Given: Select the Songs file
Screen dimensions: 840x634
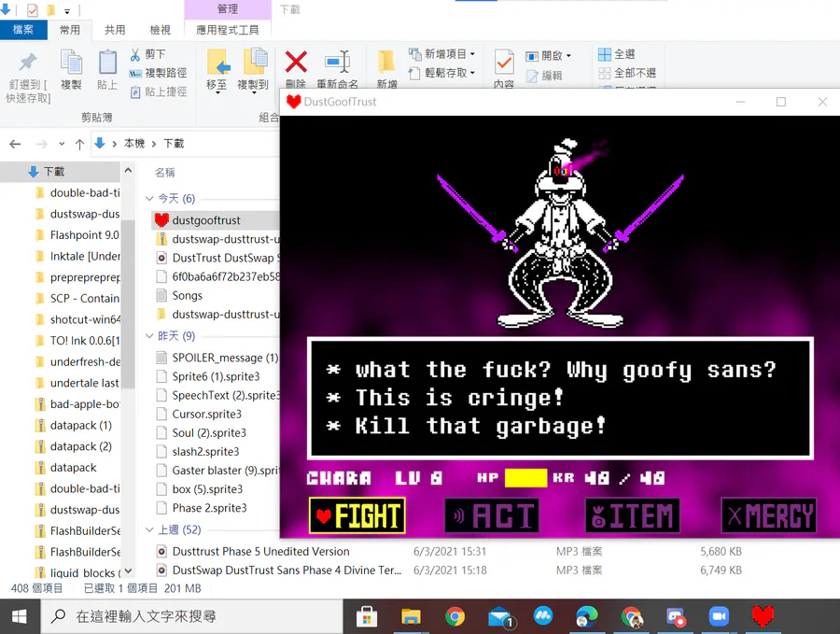Looking at the screenshot, I should (187, 295).
